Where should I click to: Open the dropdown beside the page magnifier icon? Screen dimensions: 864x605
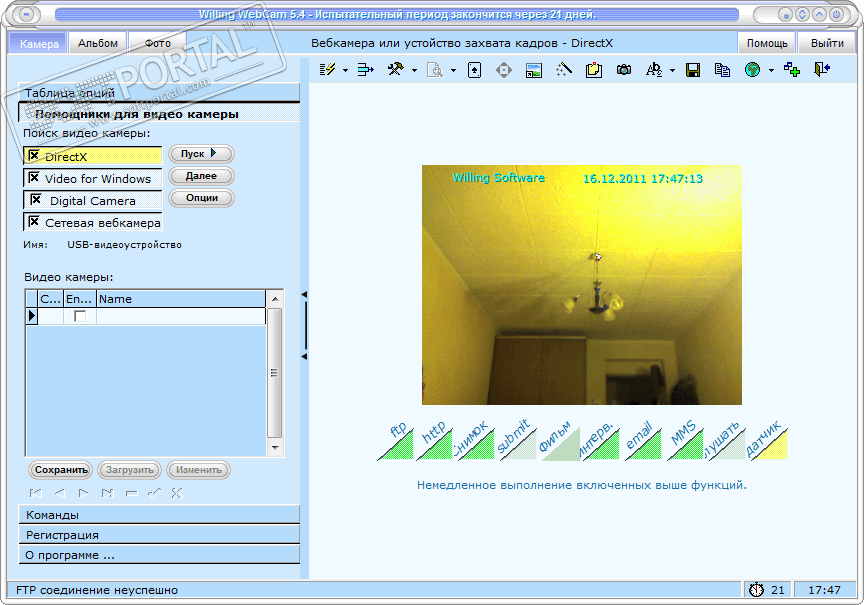[x=453, y=71]
